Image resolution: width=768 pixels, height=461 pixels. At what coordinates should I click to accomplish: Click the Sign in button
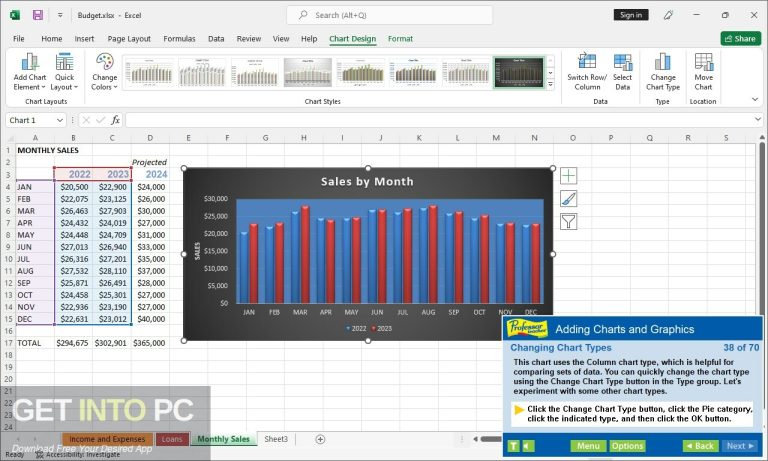coord(631,15)
